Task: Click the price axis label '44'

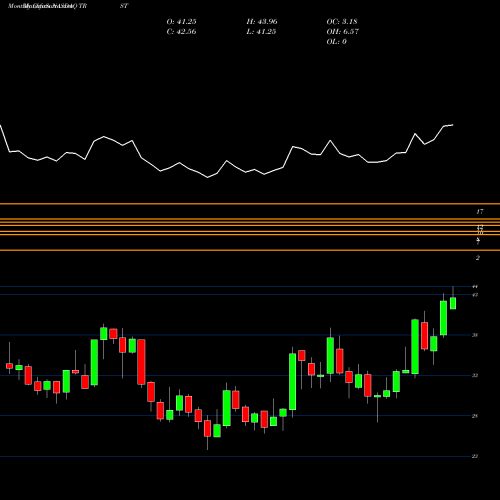Action: [x=475, y=286]
